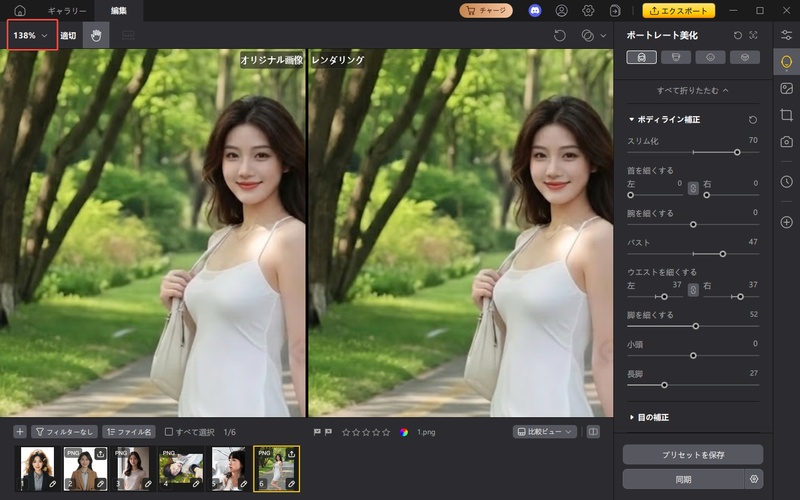Image resolution: width=800 pixels, height=500 pixels.
Task: Reset the ボディライン補正 section
Action: point(753,119)
